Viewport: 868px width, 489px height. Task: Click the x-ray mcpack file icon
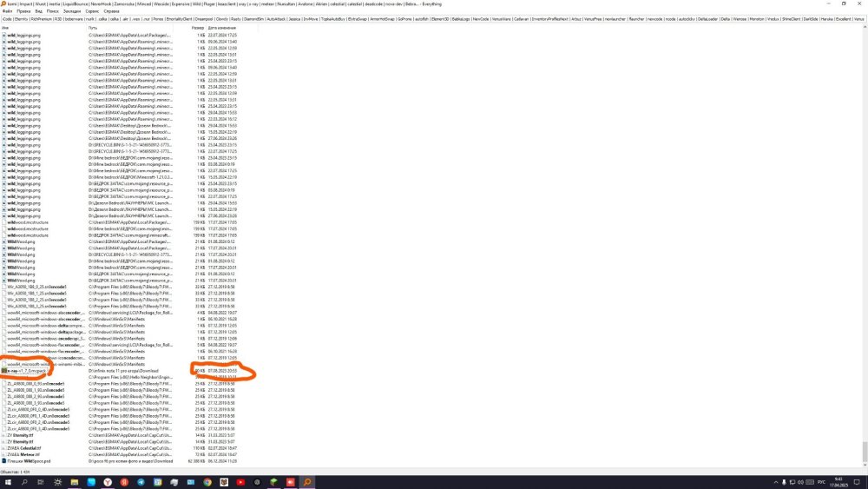(3, 371)
